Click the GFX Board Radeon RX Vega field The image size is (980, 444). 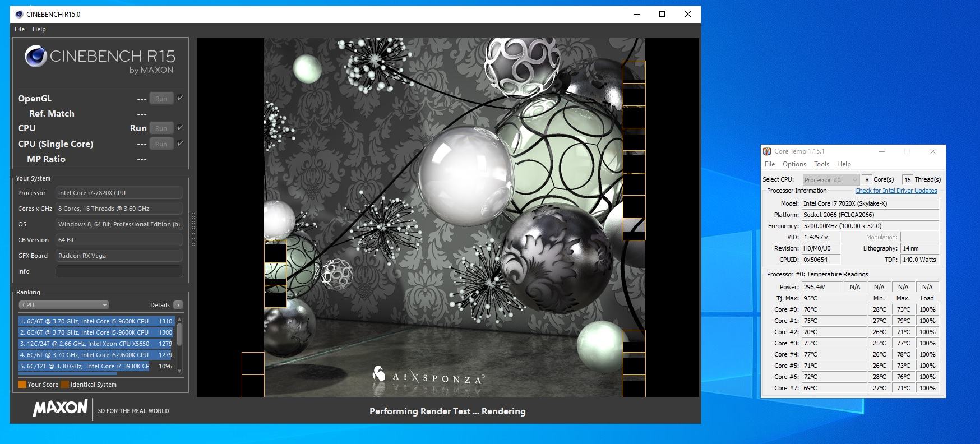pyautogui.click(x=119, y=256)
